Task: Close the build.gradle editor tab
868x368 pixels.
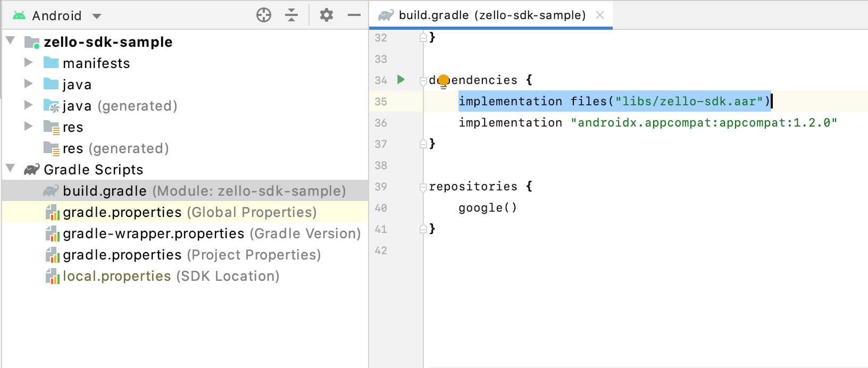Action: coord(600,15)
